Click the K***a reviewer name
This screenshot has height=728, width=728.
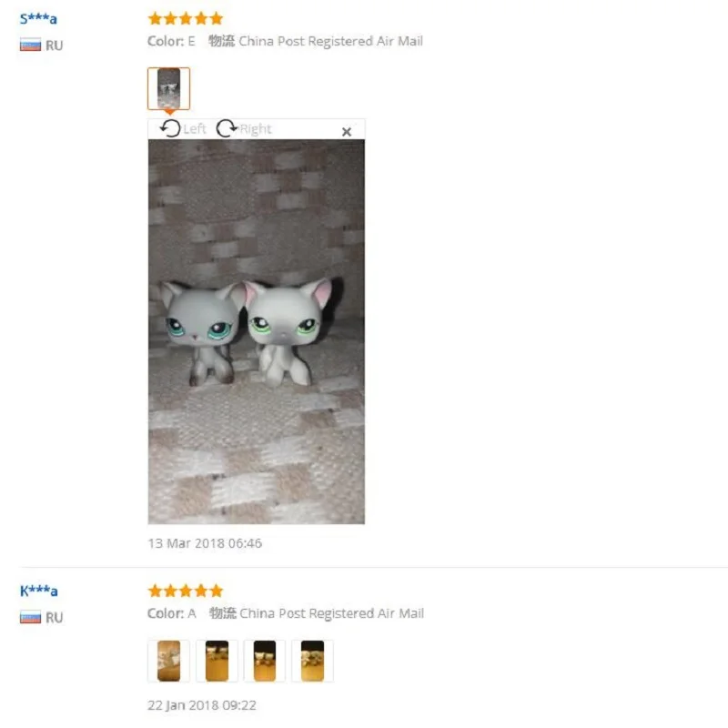(x=38, y=591)
